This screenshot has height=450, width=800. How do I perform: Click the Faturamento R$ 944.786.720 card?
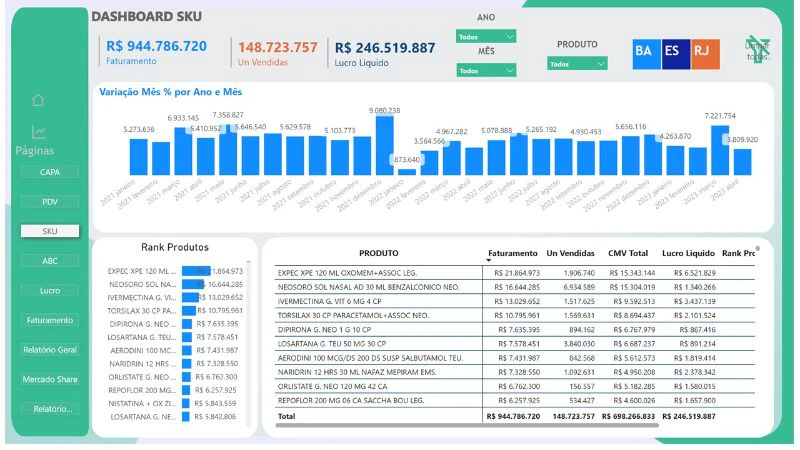point(156,52)
